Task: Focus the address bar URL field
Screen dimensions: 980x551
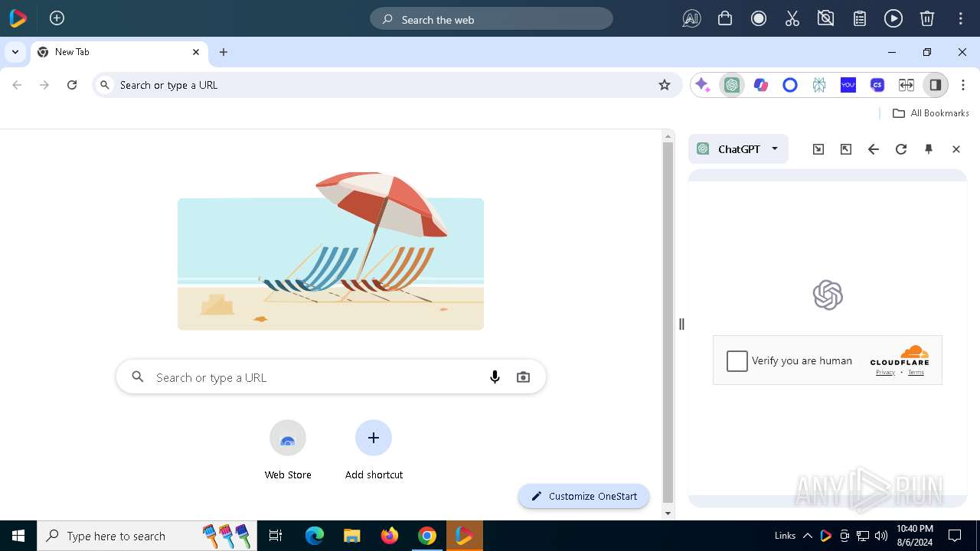Action: coord(387,85)
